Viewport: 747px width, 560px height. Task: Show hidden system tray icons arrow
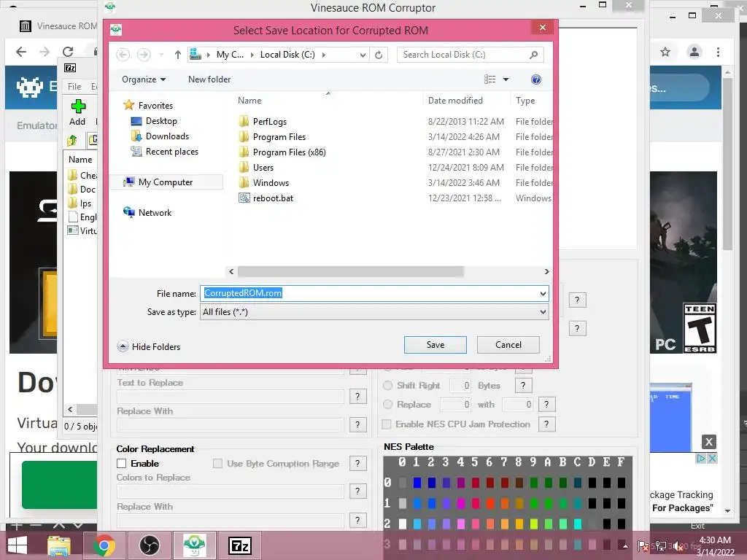tap(625, 547)
